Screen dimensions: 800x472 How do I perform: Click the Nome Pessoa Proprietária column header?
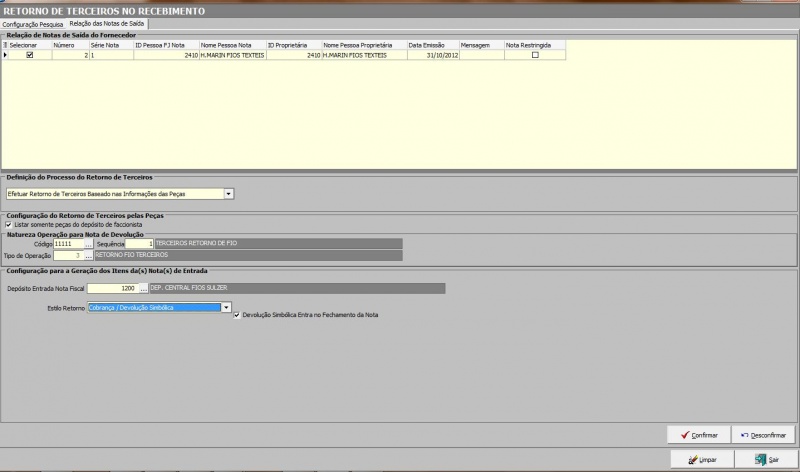[x=363, y=45]
